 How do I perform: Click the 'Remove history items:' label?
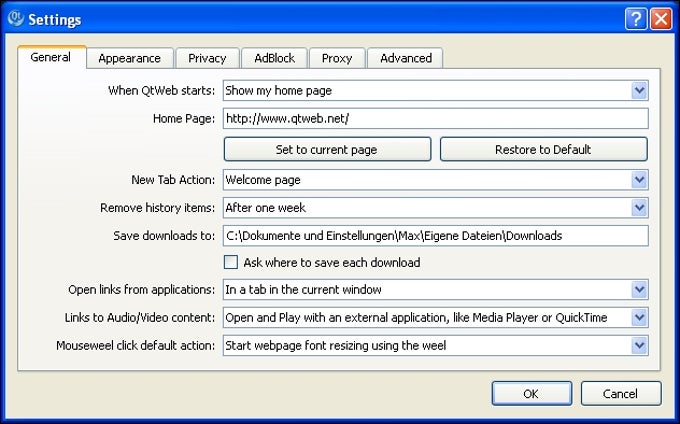pyautogui.click(x=157, y=208)
